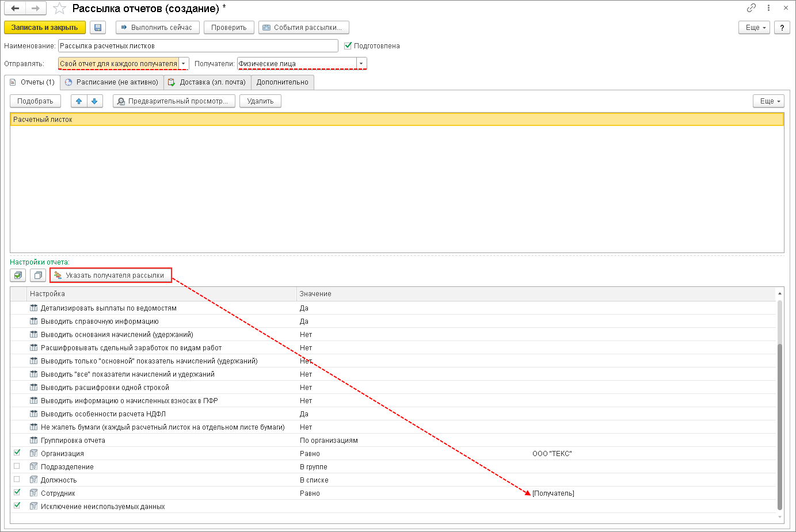Move report up with blue up arrow
This screenshot has height=532, width=796.
79,101
